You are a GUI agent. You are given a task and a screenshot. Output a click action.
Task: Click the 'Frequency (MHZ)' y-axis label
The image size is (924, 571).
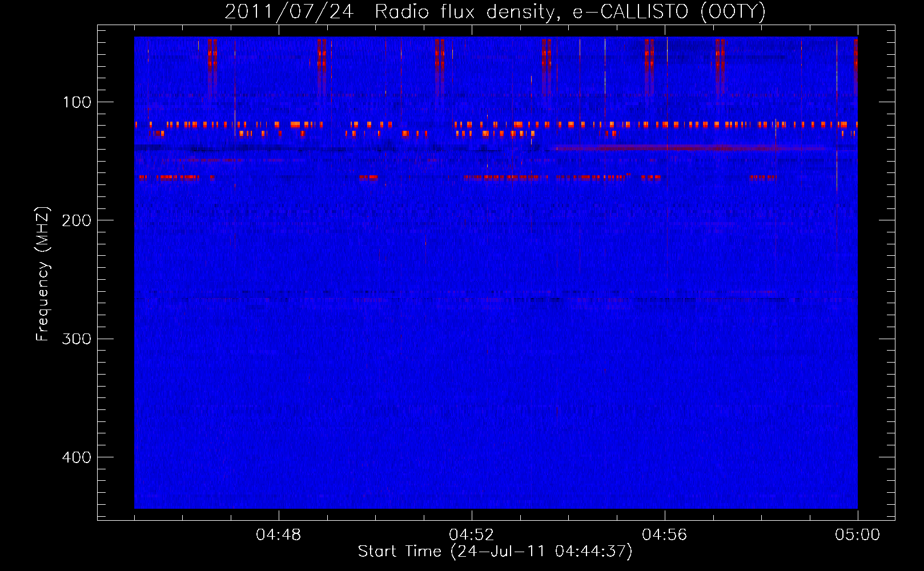point(43,274)
